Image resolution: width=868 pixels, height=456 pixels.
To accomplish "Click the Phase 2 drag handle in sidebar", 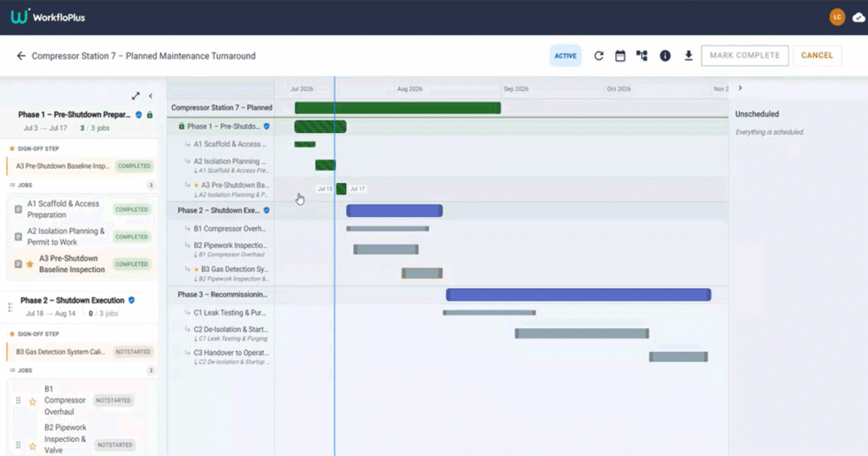I will click(10, 307).
